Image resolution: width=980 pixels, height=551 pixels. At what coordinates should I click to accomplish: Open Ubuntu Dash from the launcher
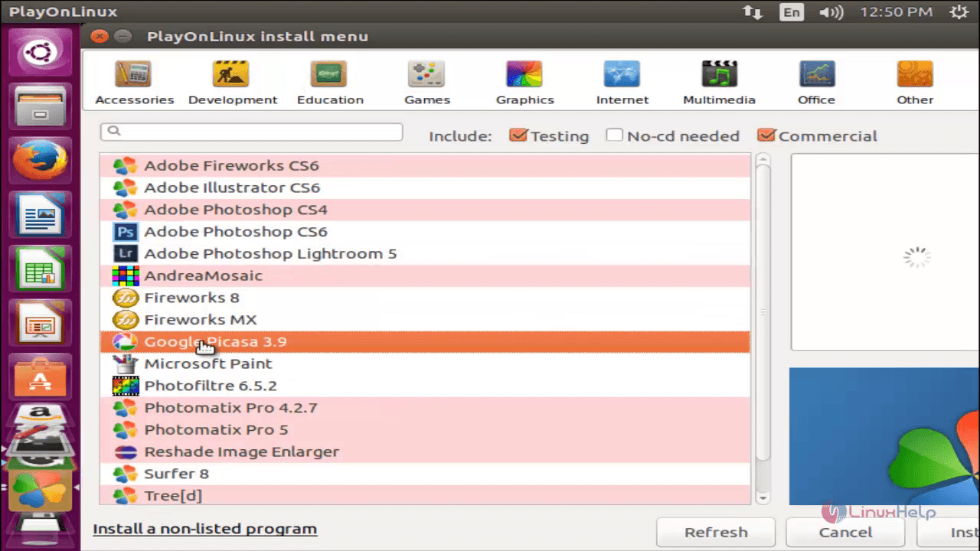[40, 52]
